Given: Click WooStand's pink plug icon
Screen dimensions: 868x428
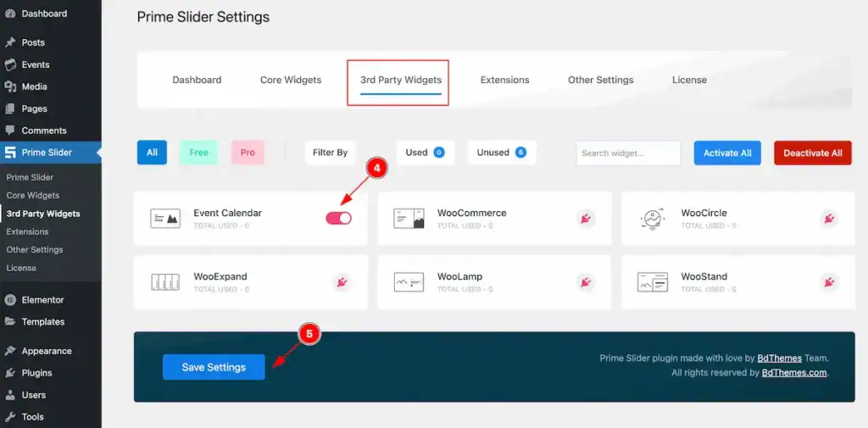Looking at the screenshot, I should click(829, 282).
